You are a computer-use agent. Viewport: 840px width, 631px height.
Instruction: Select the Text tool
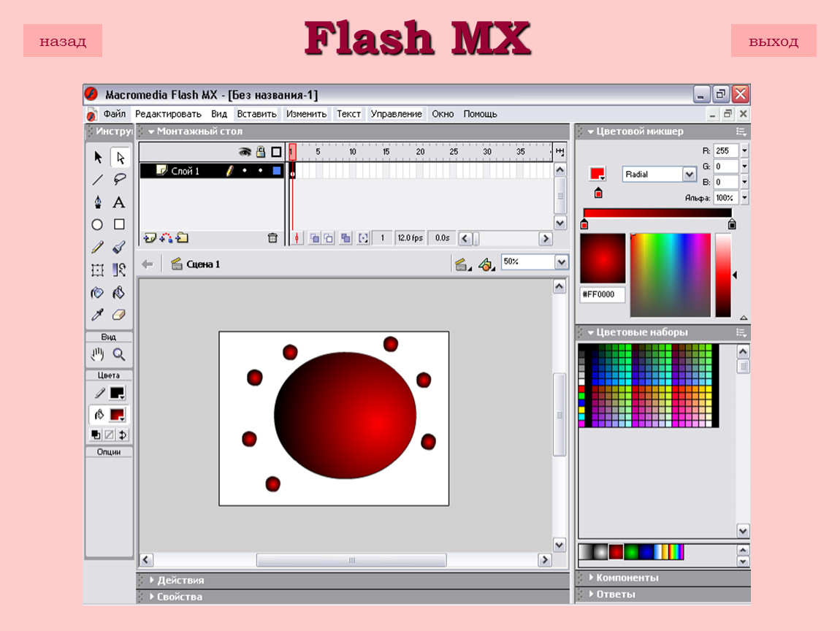(x=119, y=202)
